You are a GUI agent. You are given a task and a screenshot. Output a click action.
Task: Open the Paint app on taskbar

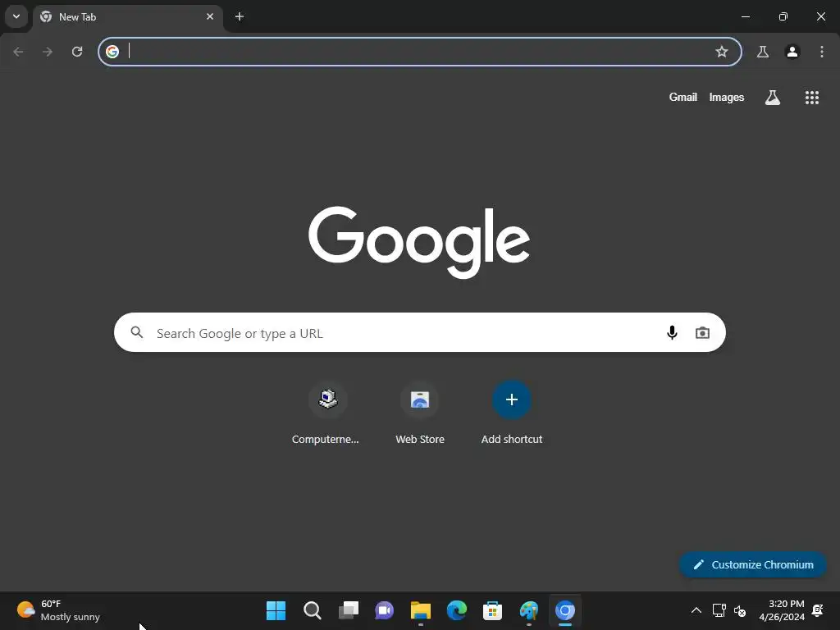click(x=529, y=610)
